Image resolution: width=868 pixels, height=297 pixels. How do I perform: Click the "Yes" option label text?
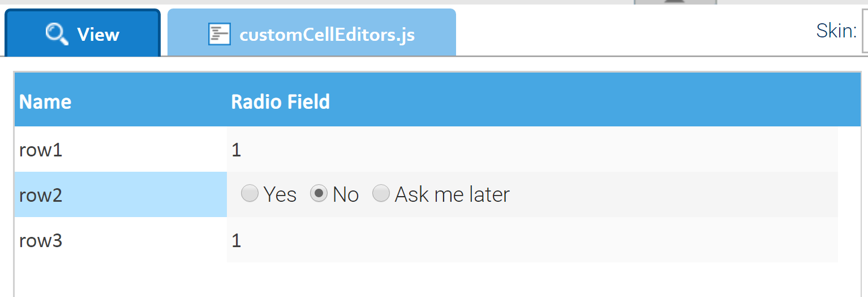[x=280, y=194]
